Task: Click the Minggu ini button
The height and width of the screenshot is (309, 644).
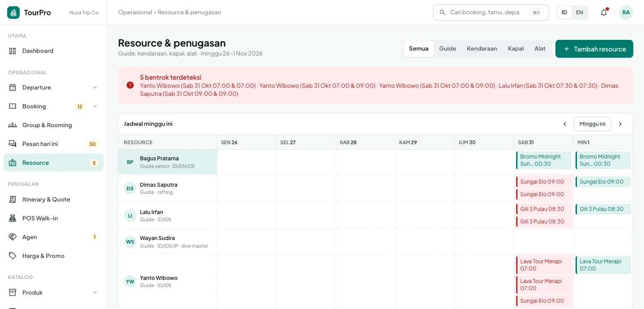Action: coord(593,124)
